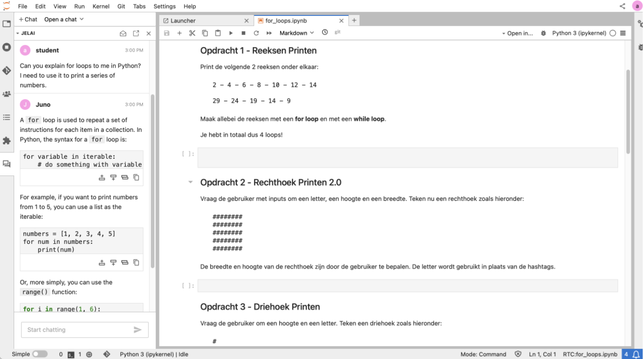The height and width of the screenshot is (359, 644).
Task: Open the Git menu
Action: pos(122,6)
